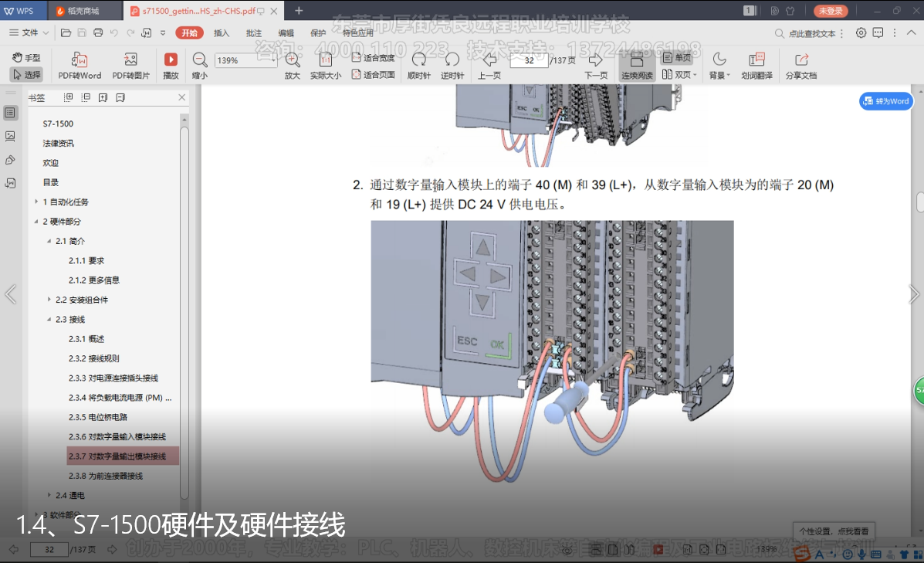The width and height of the screenshot is (924, 563).
Task: Click the Print icon in quick toolbar
Action: click(x=98, y=33)
